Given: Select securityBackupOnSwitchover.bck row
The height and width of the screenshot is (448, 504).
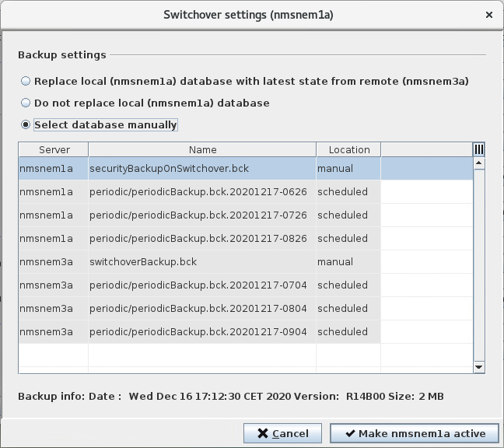Looking at the screenshot, I should tap(169, 169).
